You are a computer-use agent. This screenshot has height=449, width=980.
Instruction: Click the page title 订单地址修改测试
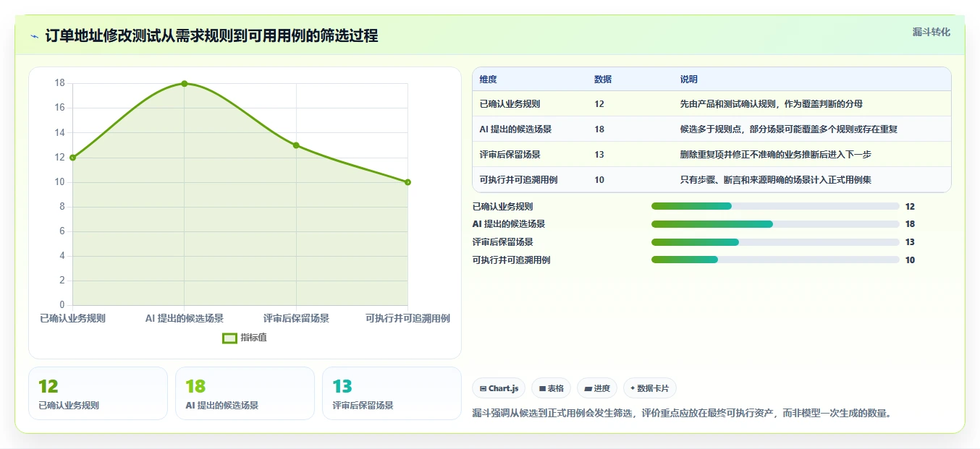pyautogui.click(x=211, y=35)
